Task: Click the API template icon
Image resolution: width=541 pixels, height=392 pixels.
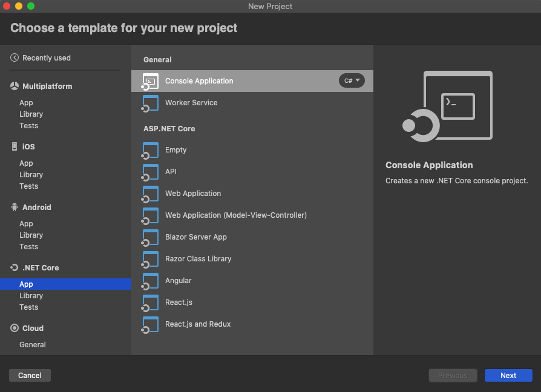Action: click(x=150, y=172)
